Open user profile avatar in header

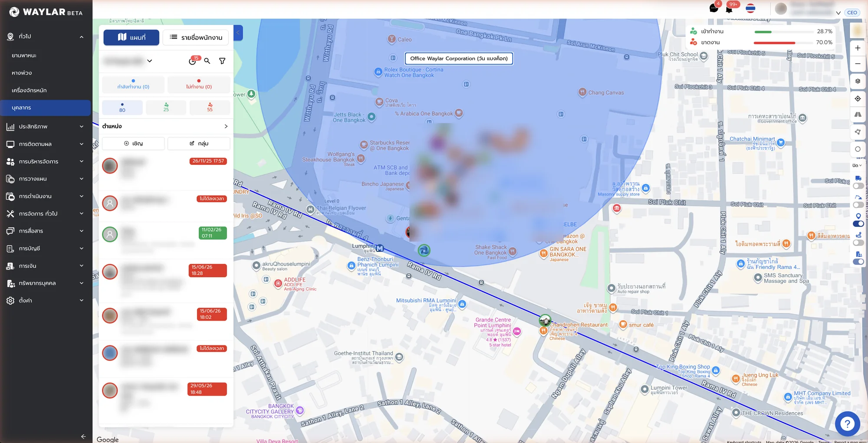(781, 9)
